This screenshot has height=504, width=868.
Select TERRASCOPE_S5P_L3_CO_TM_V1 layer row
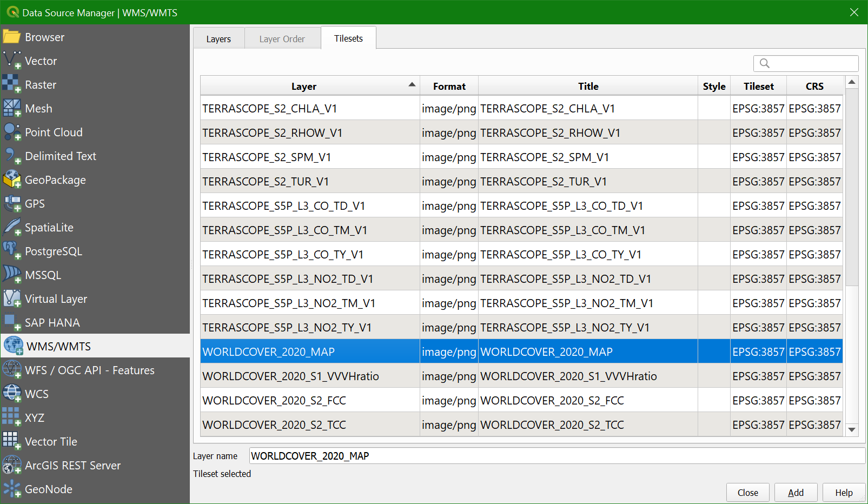521,230
